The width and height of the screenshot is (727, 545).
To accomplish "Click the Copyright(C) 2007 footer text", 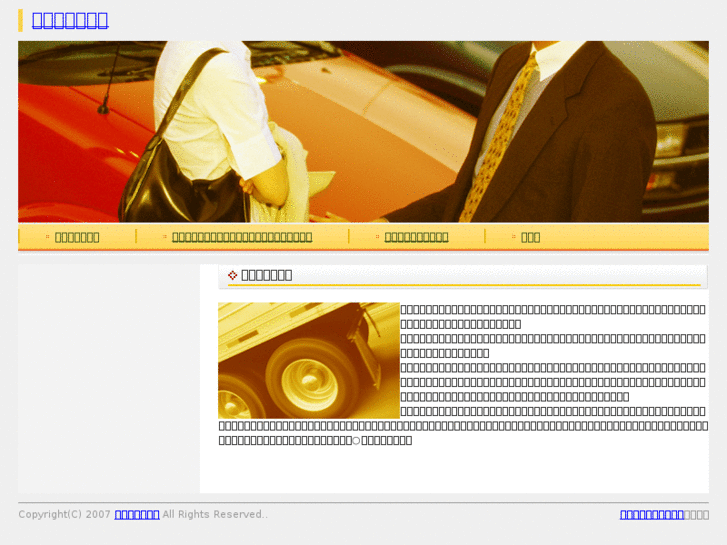I will coord(64,514).
